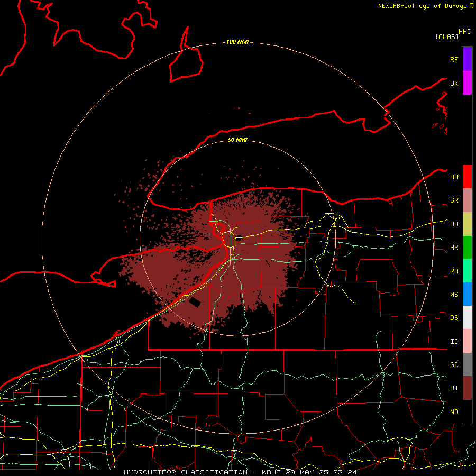Screen dimensions: 476x476
Task: Click the 'UK' legend label
Action: pyautogui.click(x=454, y=83)
